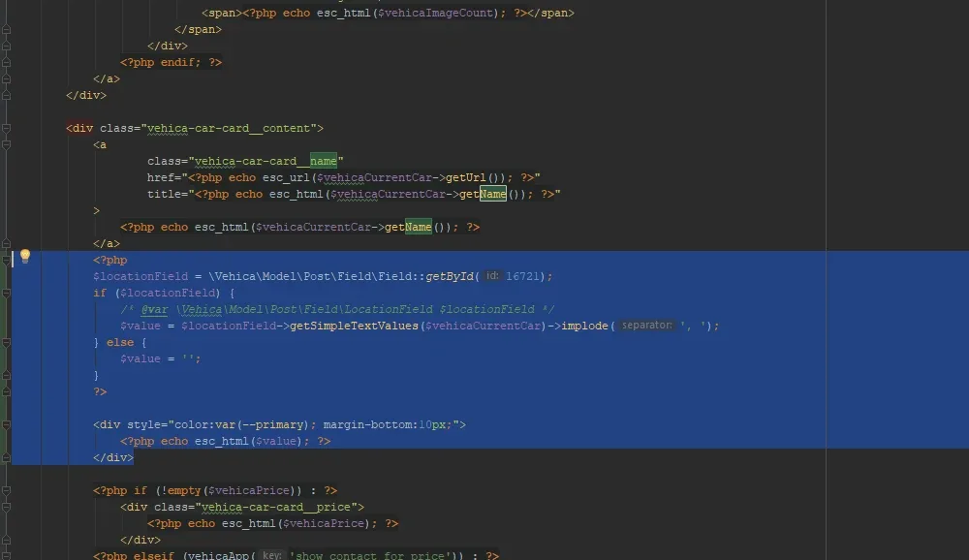Screen dimensions: 969x560
Task: Click 'getSimpleTextValues' method name
Action: (x=354, y=326)
